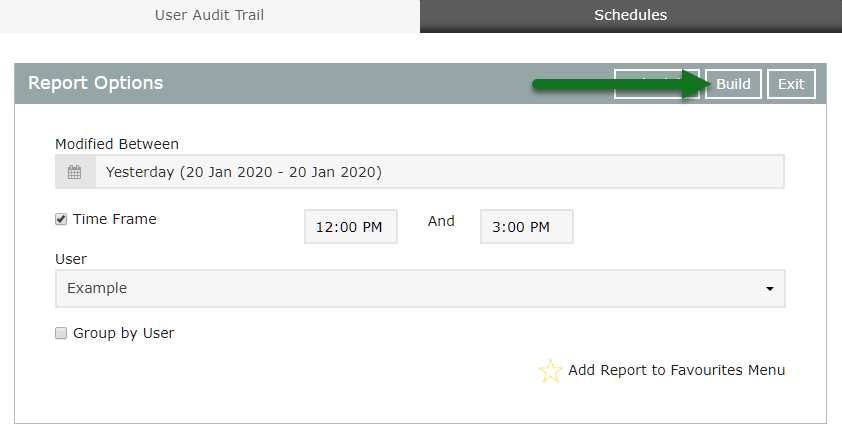Click the 3:00 PM end time field
842x436 pixels.
point(526,227)
